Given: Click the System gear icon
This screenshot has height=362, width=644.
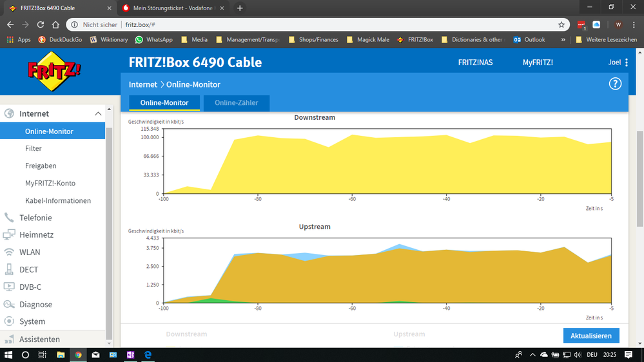Looking at the screenshot, I should tap(9, 321).
